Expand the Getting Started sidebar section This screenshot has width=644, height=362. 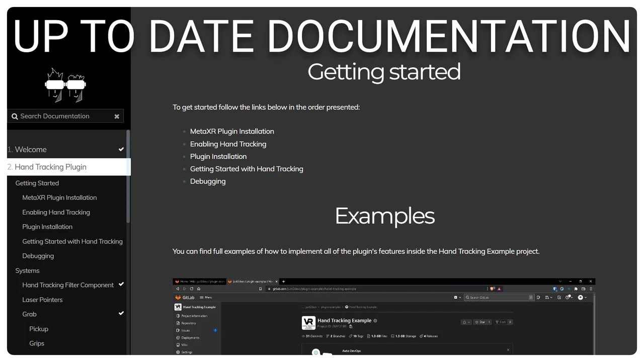pos(37,183)
